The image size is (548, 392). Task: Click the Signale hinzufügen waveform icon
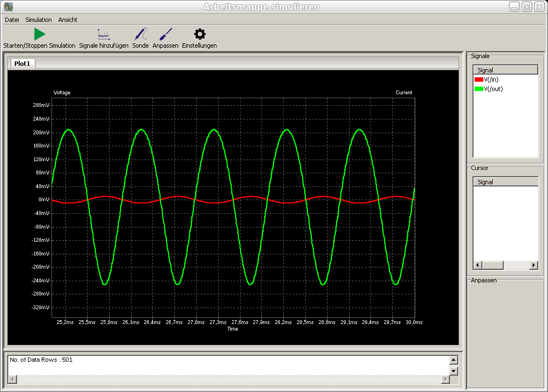(104, 35)
